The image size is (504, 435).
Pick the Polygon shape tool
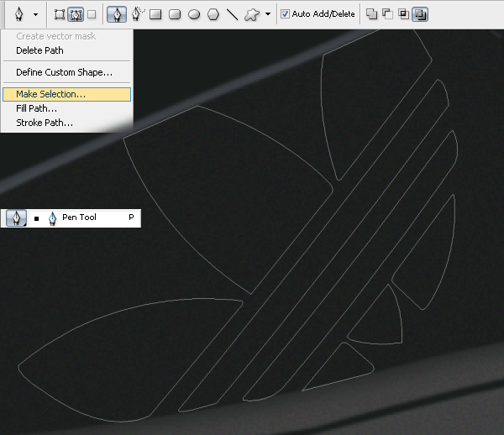coord(213,14)
